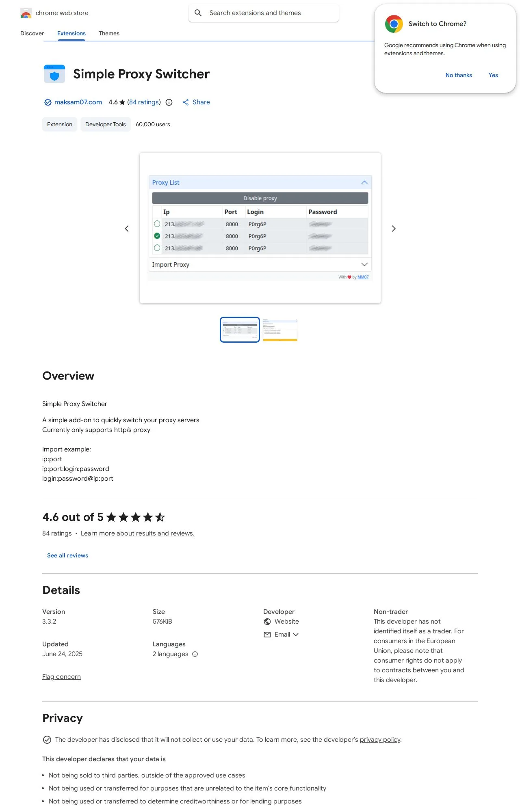Viewport: 520px width, 812px height.
Task: Click the updated date June 24, 2025
Action: click(x=62, y=654)
